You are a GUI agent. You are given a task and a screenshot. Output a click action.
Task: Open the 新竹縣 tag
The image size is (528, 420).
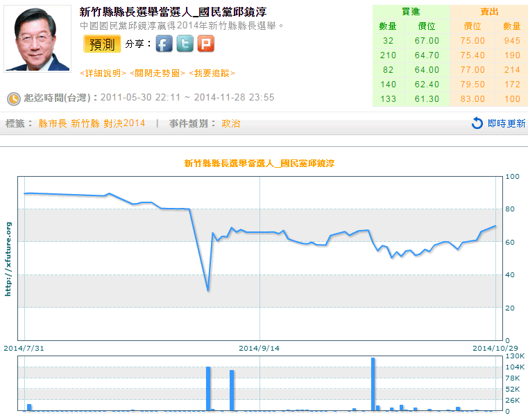(x=85, y=123)
